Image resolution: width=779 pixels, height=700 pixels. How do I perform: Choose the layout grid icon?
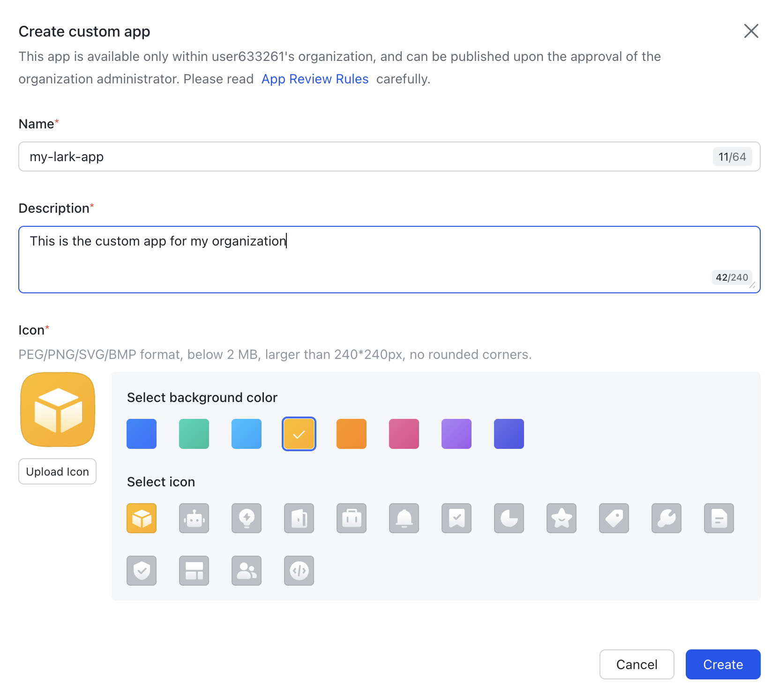click(194, 571)
